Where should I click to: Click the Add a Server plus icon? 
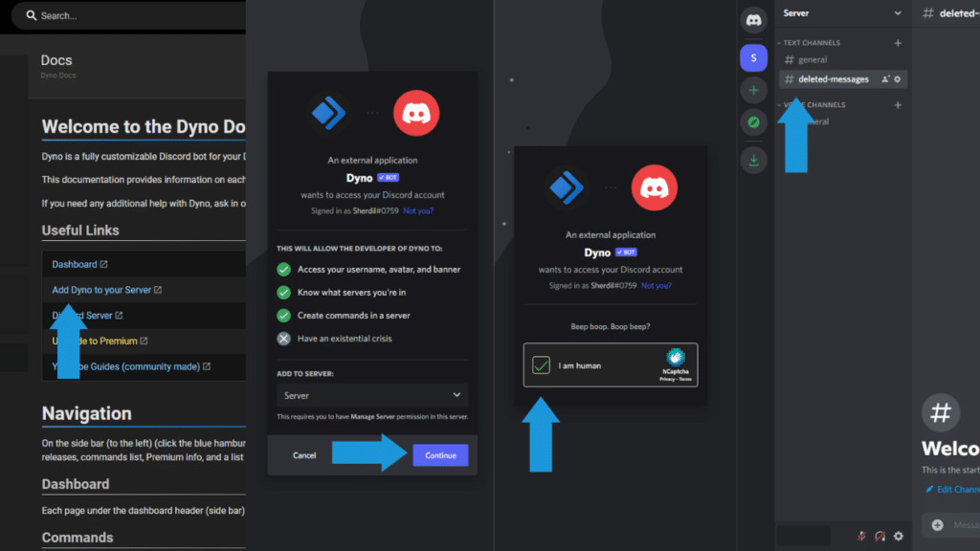pos(754,91)
